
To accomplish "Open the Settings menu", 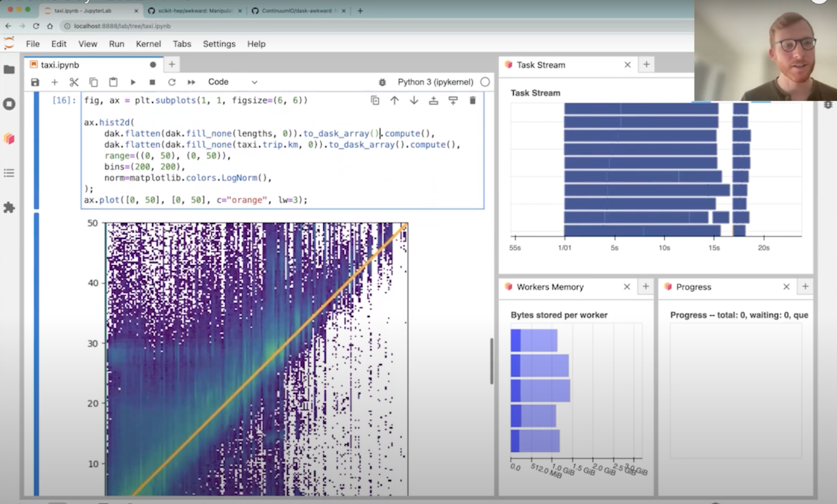I will 219,44.
